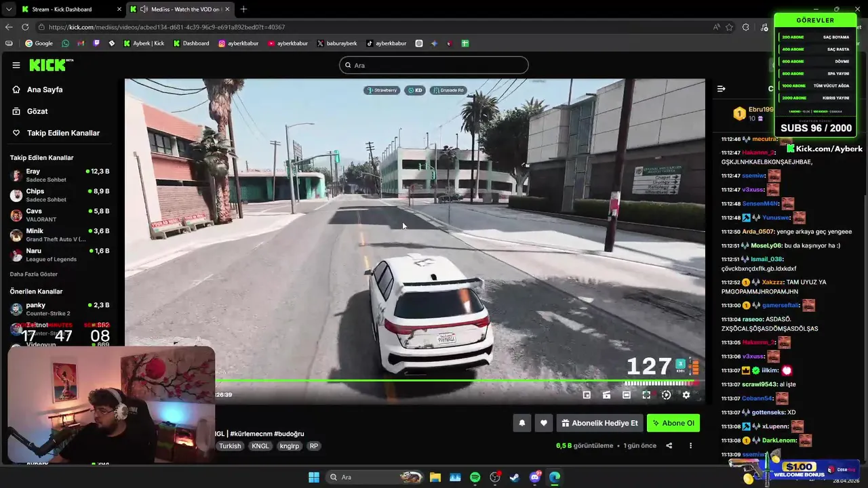Open browser tab search dropdown
Image resolution: width=868 pixels, height=488 pixels.
[9, 9]
